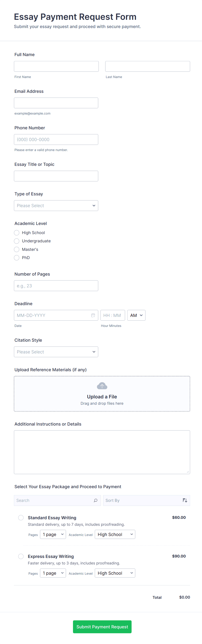Click the search magnifier icon in package search
Viewport: 202px width, 644px height.
click(95, 500)
